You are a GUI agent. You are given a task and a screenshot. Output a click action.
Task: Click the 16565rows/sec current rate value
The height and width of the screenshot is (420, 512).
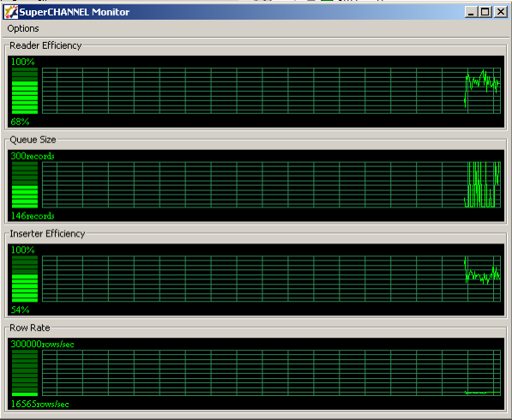[x=39, y=404]
